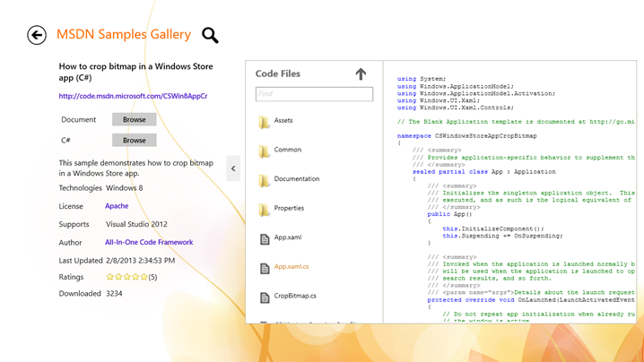
Task: Click the five-star ratings control
Action: 126,277
